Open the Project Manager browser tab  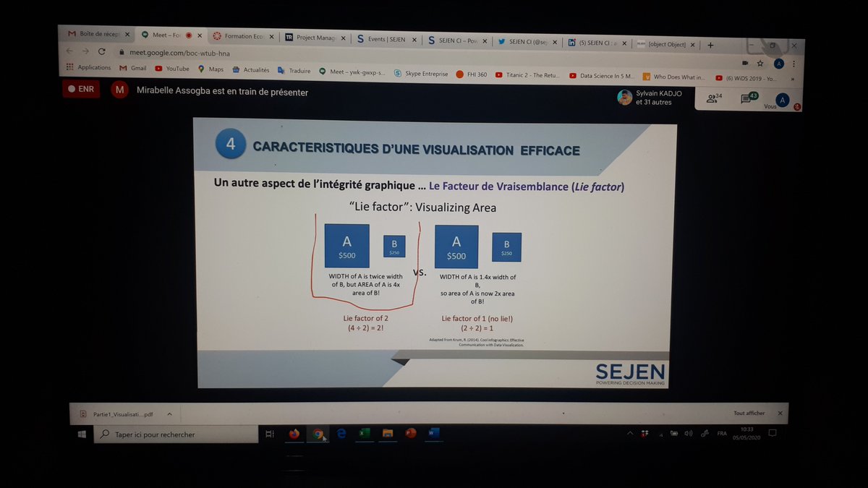(x=315, y=37)
